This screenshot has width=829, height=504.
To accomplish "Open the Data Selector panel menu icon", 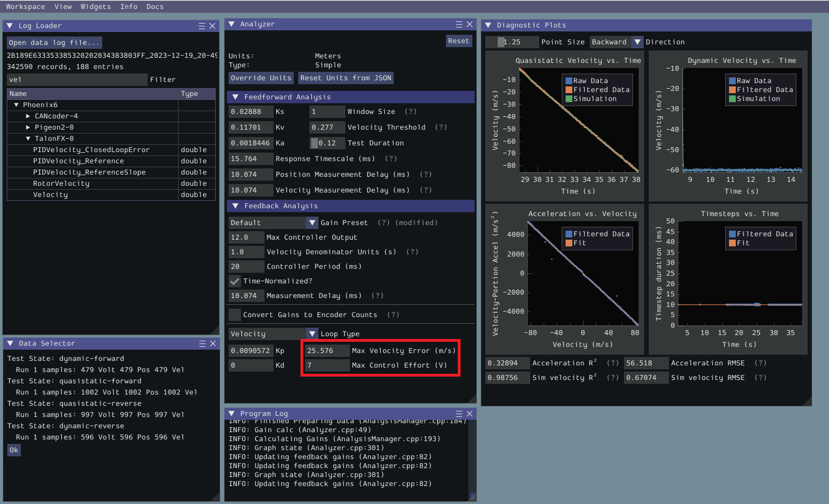I will click(x=202, y=343).
